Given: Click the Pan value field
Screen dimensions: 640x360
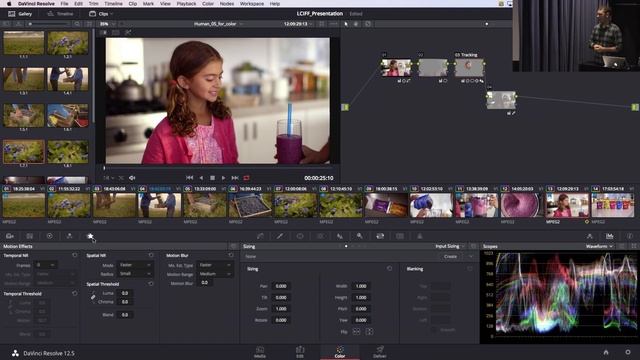Looking at the screenshot, I should 281,286.
